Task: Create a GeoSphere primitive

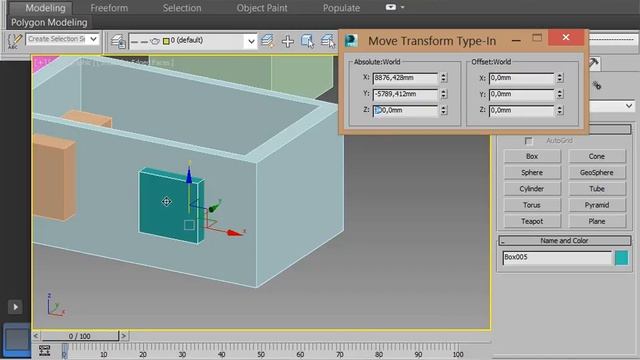Action: click(597, 173)
